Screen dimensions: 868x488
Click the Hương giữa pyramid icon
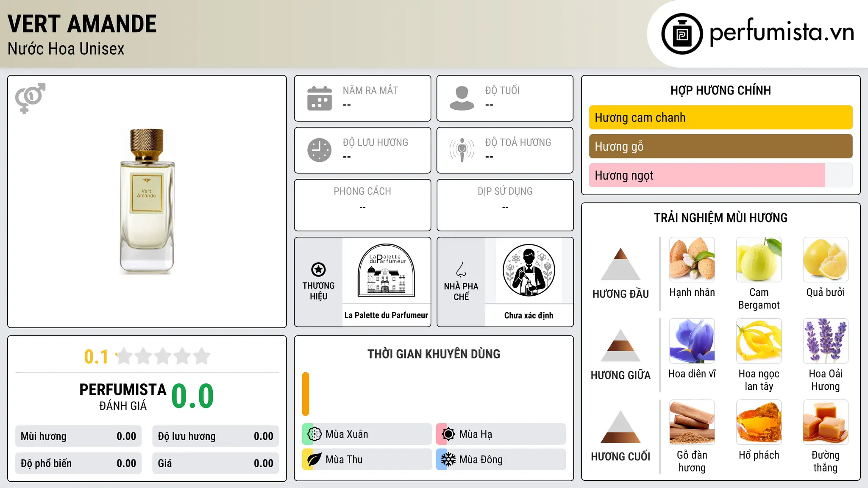(x=620, y=345)
